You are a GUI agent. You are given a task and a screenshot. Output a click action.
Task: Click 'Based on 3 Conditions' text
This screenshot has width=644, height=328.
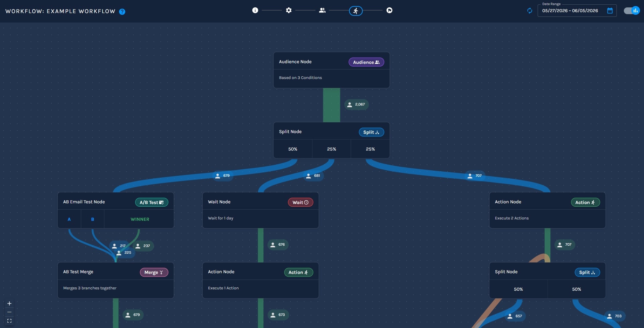(x=300, y=78)
